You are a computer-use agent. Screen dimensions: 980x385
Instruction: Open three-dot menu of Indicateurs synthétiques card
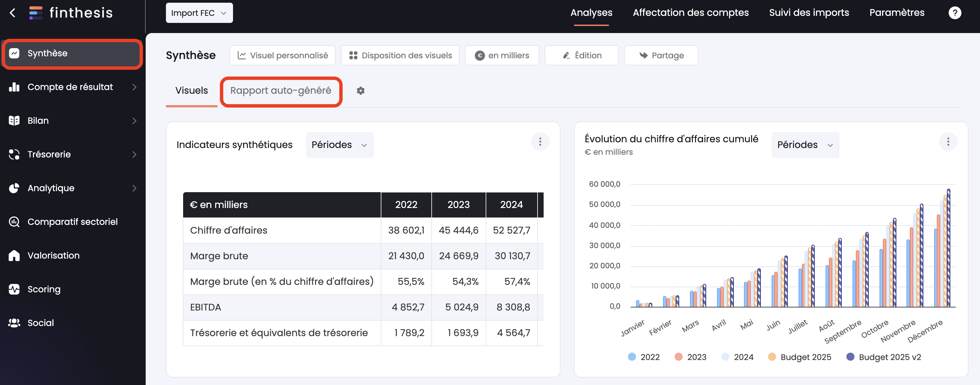coord(540,142)
